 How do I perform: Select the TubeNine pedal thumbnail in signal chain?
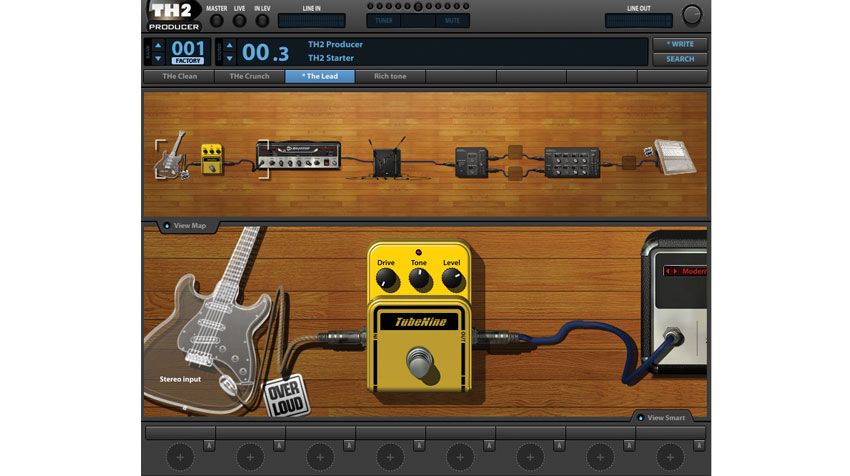click(212, 159)
